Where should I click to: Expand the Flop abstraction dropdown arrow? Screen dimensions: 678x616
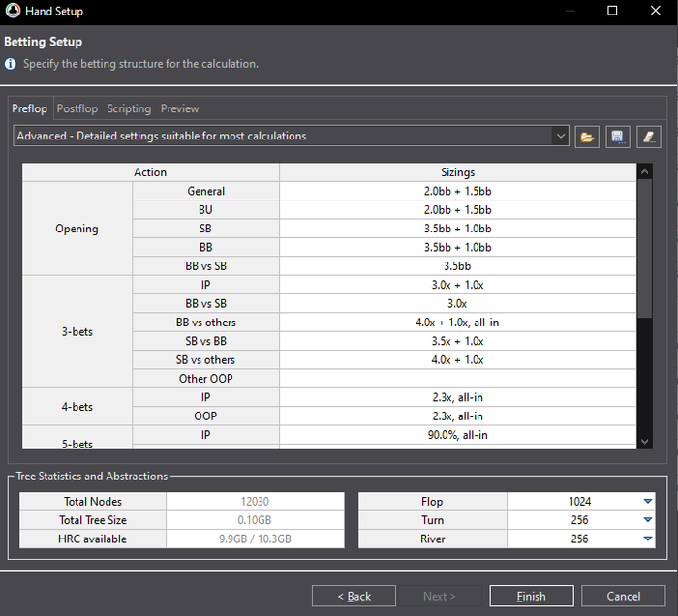[x=647, y=502]
